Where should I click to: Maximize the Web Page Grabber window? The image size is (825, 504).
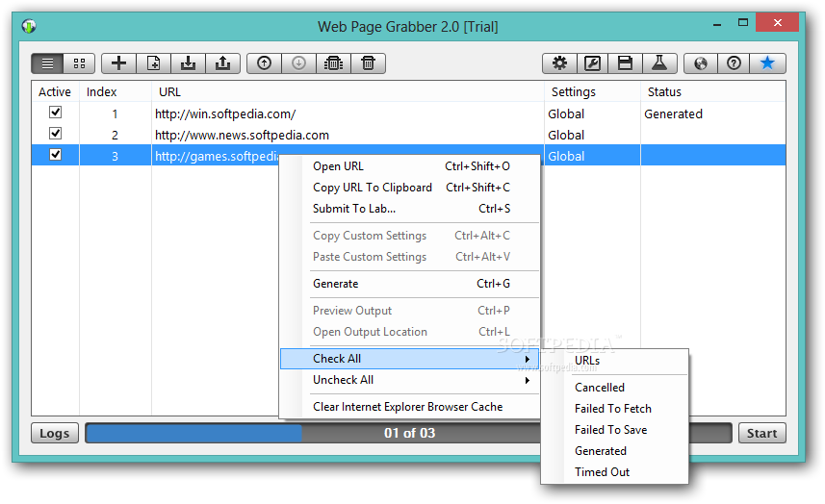pos(743,23)
